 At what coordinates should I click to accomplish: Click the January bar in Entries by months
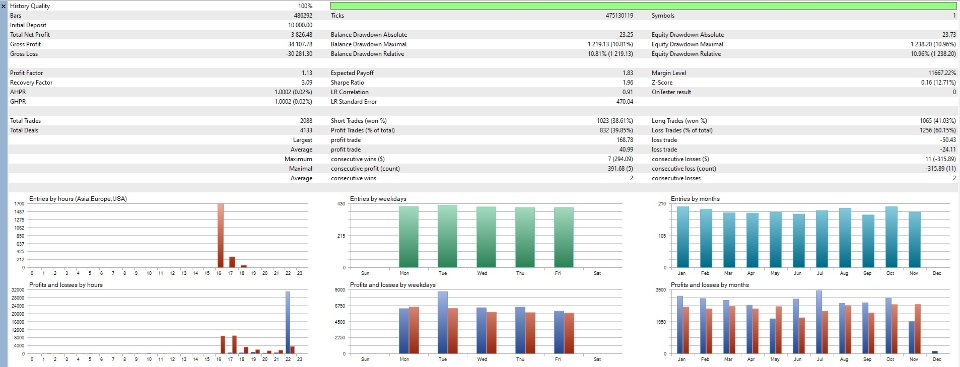tap(683, 237)
